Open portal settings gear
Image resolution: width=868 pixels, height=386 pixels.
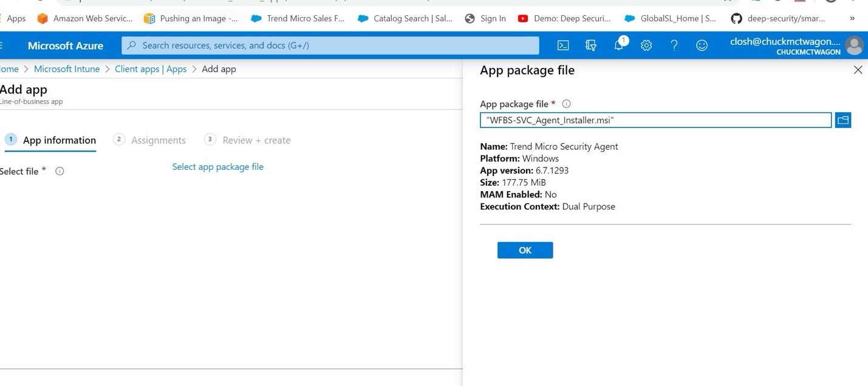coord(646,46)
